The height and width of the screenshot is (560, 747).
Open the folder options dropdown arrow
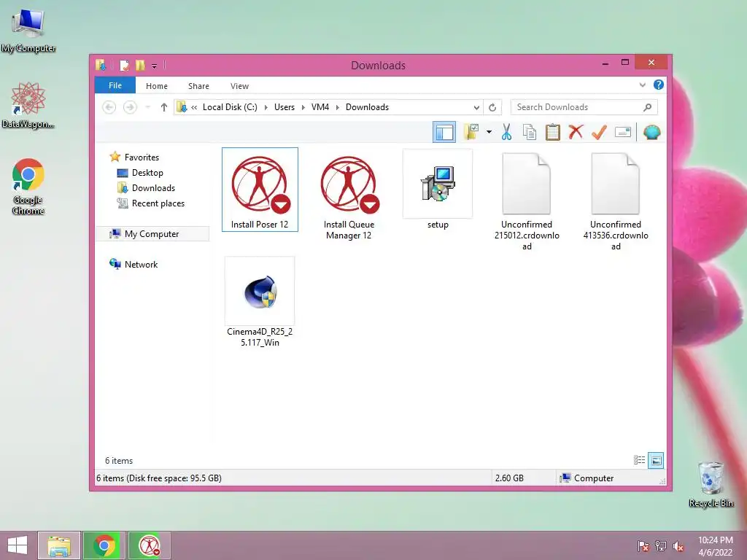pos(489,132)
